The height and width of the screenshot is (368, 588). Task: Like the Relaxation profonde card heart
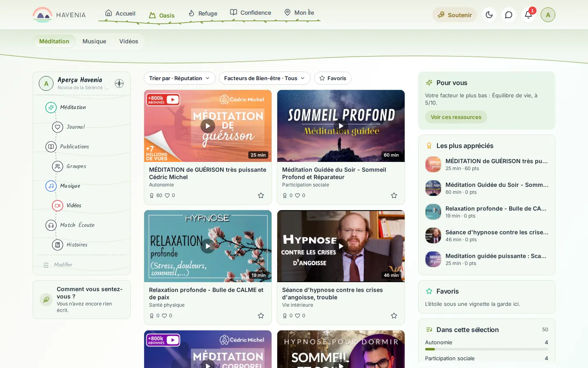[x=164, y=316]
